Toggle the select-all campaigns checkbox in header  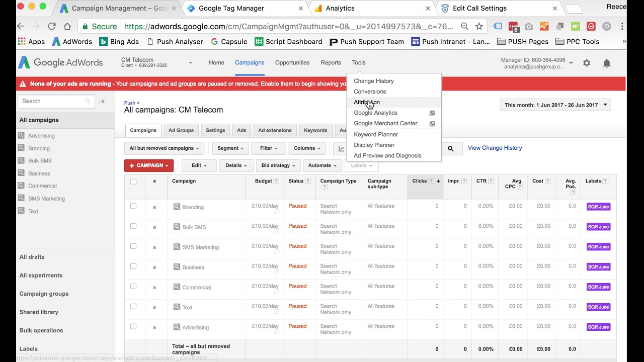(133, 182)
